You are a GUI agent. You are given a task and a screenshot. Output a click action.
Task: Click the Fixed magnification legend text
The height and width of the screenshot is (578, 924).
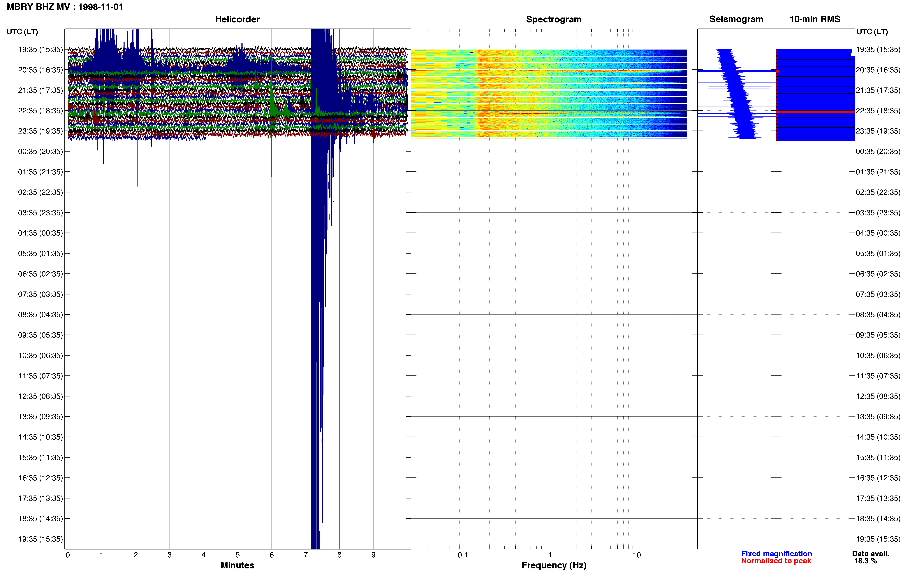click(x=776, y=554)
